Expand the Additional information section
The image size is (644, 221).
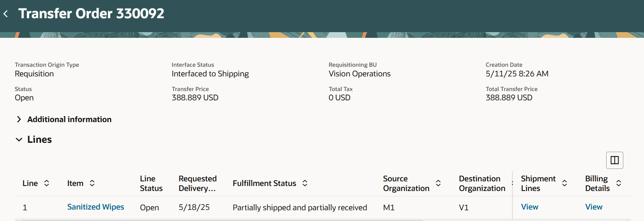coord(19,119)
